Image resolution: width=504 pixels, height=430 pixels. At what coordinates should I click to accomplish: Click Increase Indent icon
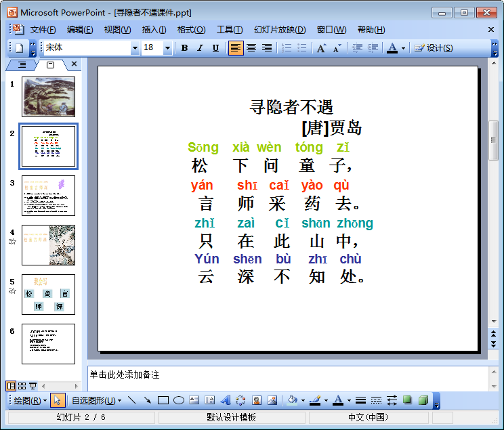click(x=373, y=48)
